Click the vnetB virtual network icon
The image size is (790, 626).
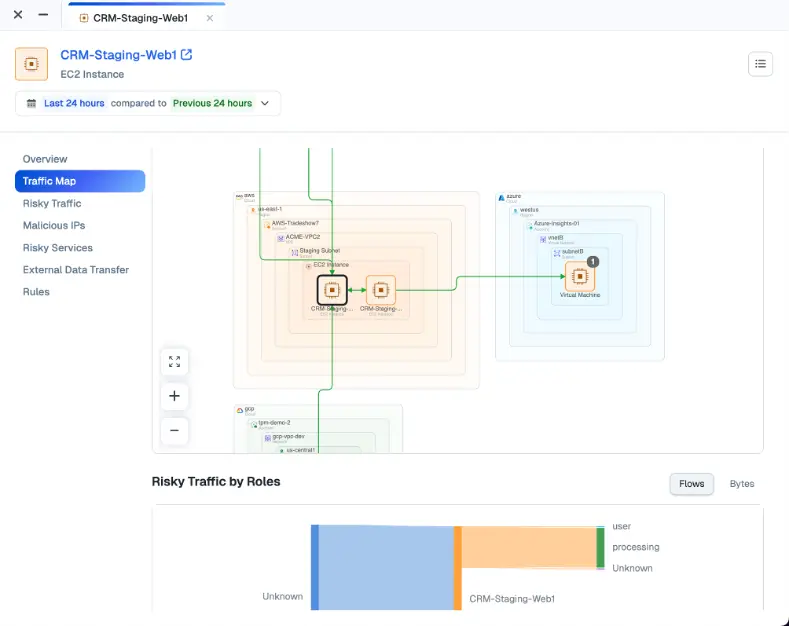[543, 239]
